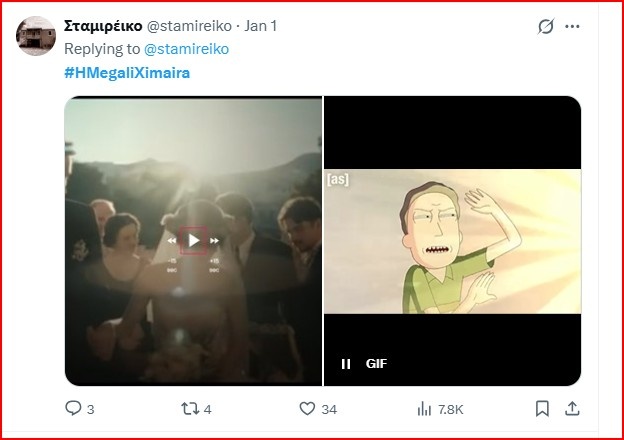Viewport: 624px width, 440px height.
Task: Open the Jan 1 timestamp link
Action: (261, 26)
